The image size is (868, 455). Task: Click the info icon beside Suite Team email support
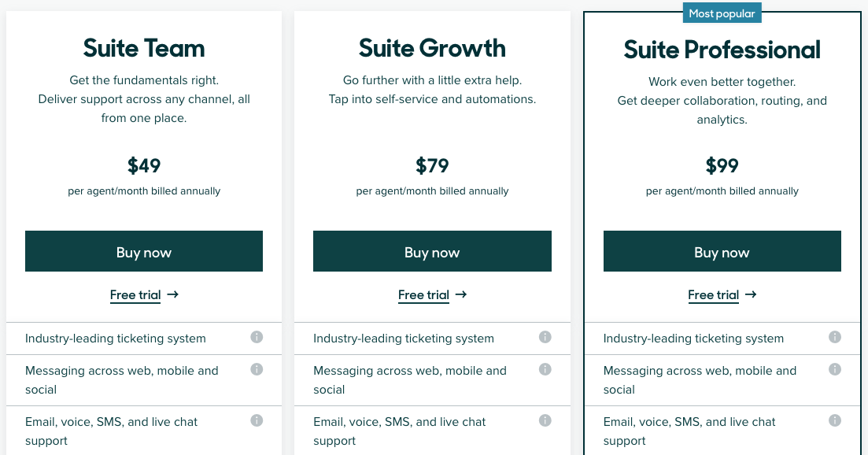[257, 420]
